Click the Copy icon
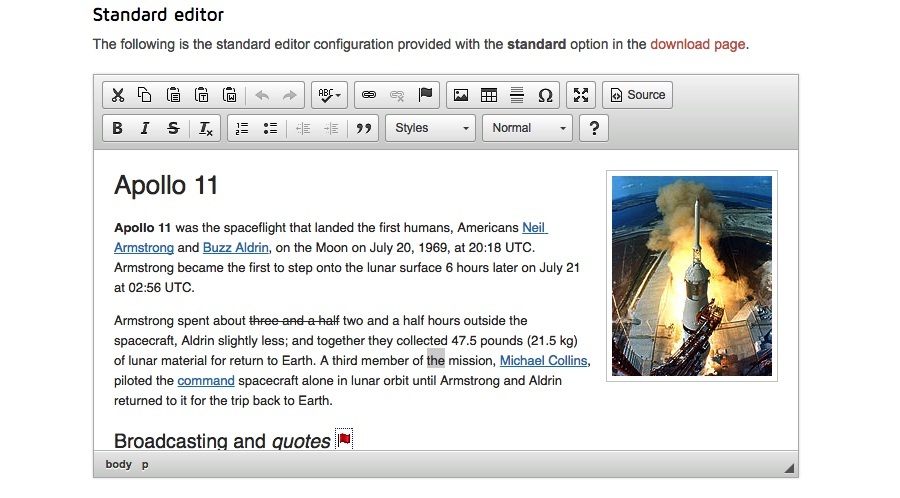The width and height of the screenshot is (900, 498). tap(145, 95)
